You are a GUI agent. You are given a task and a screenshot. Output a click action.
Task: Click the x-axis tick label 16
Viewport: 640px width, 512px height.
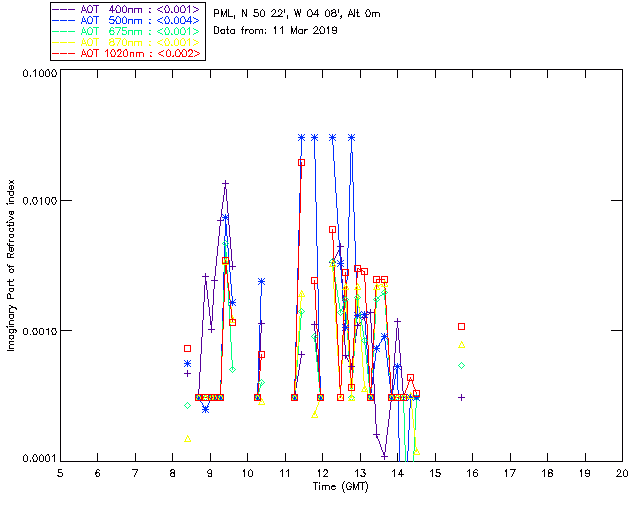click(x=472, y=473)
